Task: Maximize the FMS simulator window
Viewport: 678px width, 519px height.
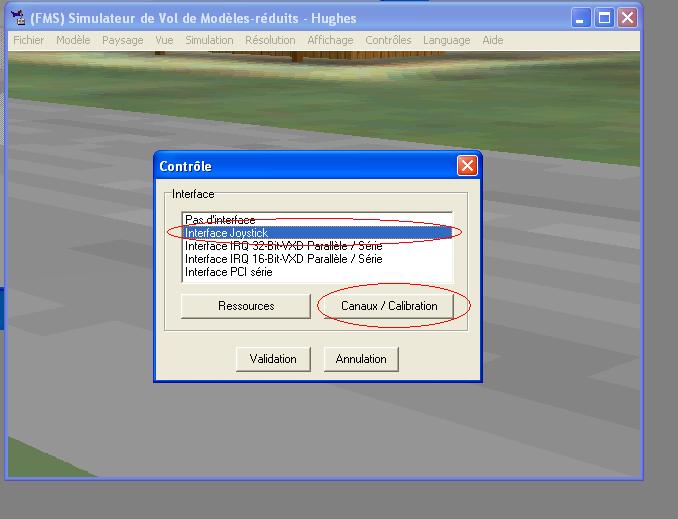Action: (604, 18)
